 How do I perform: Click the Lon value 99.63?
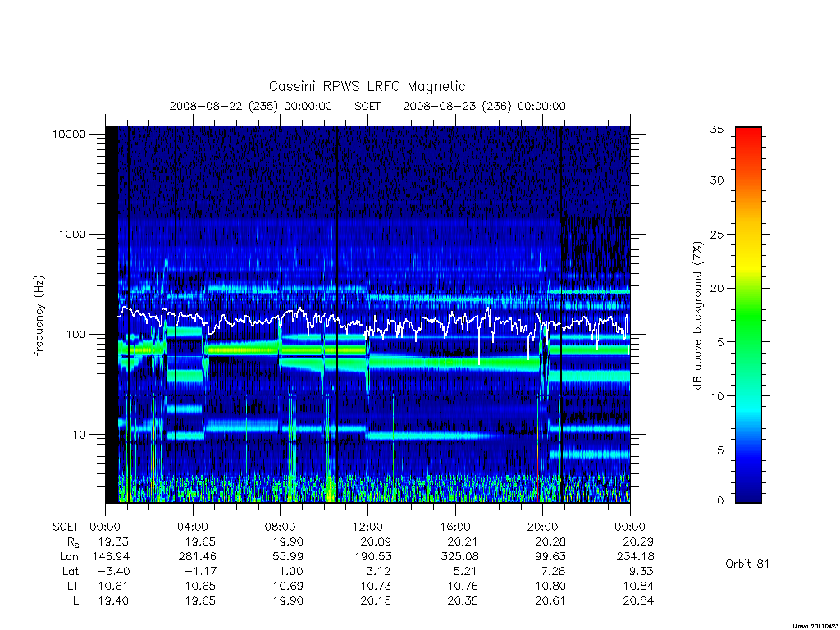pos(550,557)
